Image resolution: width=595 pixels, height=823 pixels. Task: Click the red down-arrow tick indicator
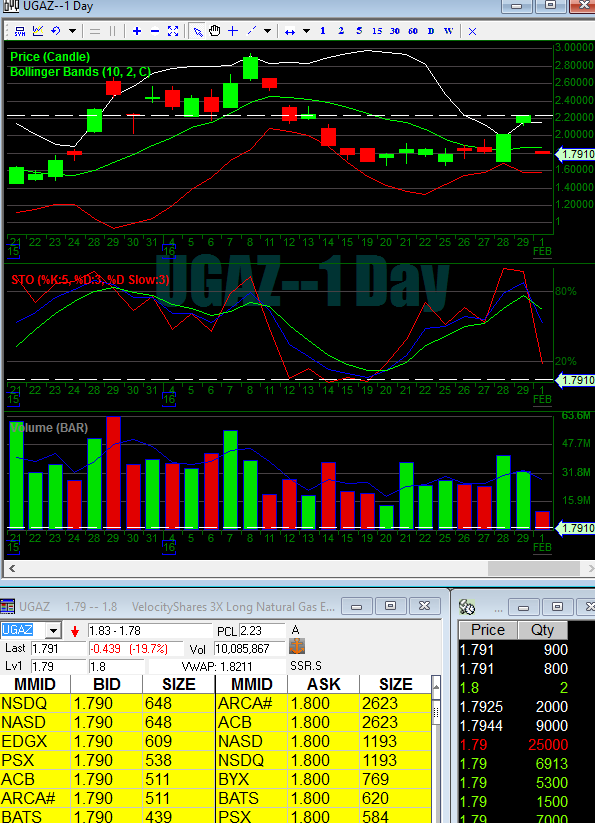point(75,631)
